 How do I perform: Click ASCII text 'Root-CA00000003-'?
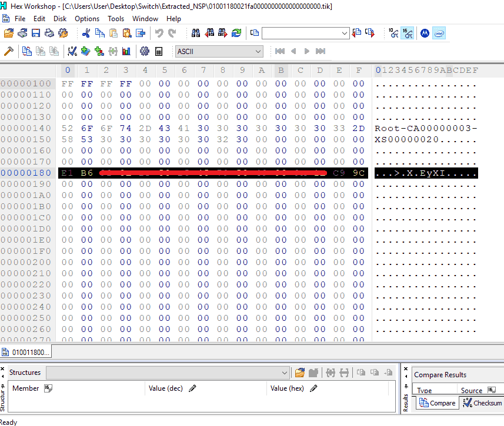click(426, 128)
